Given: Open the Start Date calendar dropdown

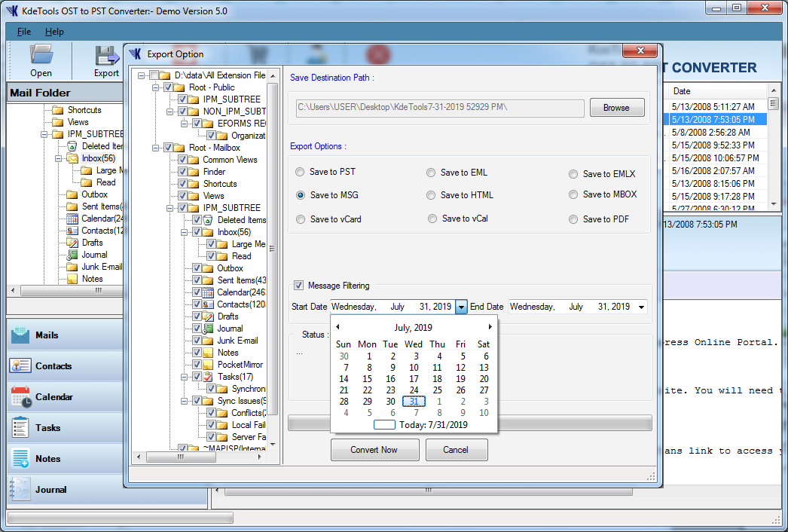Looking at the screenshot, I should pos(461,307).
